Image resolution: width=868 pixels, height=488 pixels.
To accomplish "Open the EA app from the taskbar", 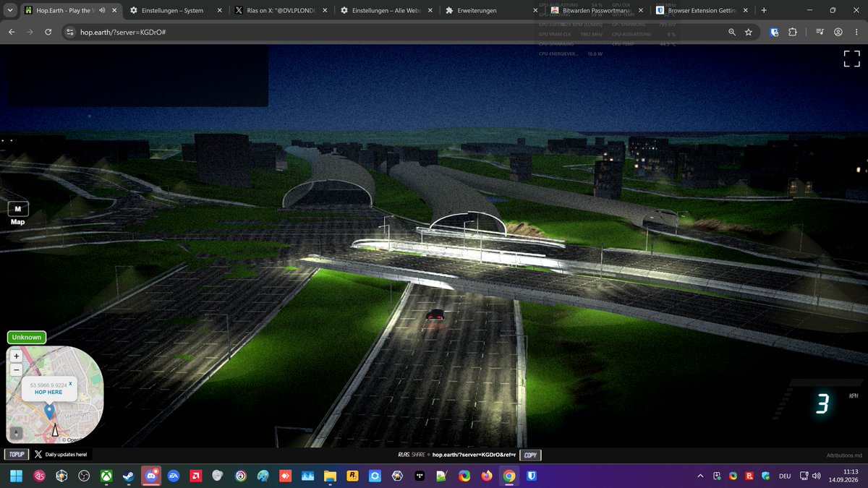I will point(174,476).
